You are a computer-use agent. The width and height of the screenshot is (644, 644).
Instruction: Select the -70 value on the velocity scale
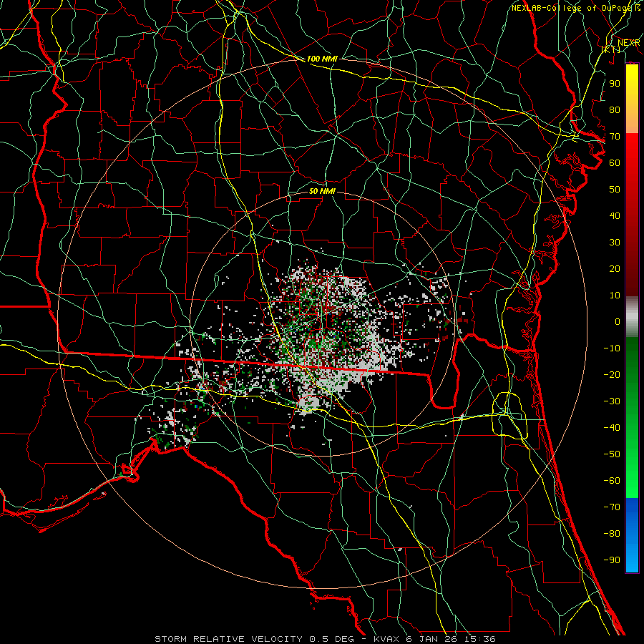612,507
